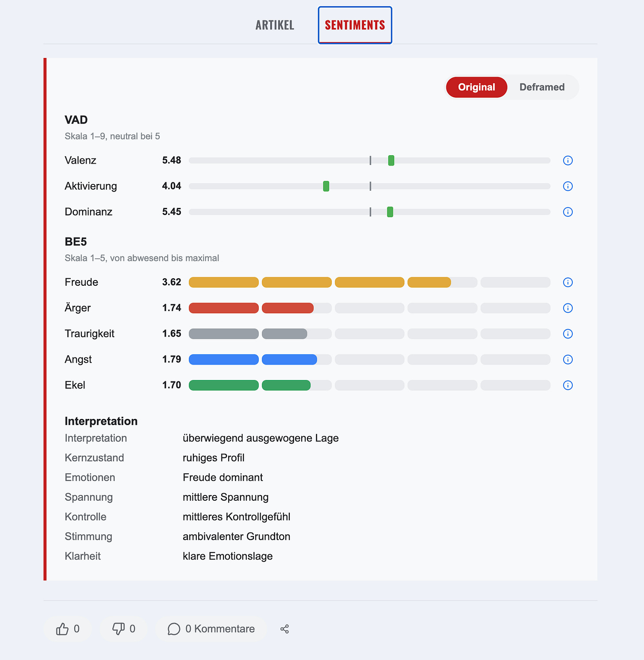Show info for Ärger row

(x=568, y=308)
